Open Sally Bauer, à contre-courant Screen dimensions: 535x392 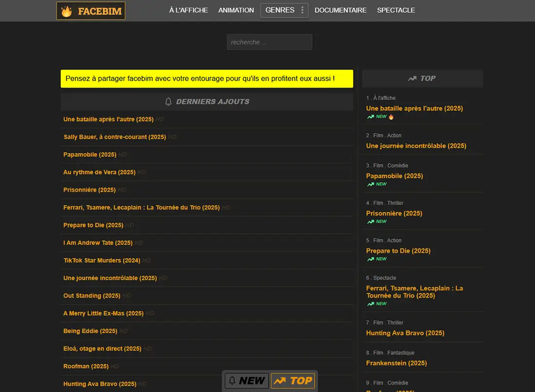[115, 136]
